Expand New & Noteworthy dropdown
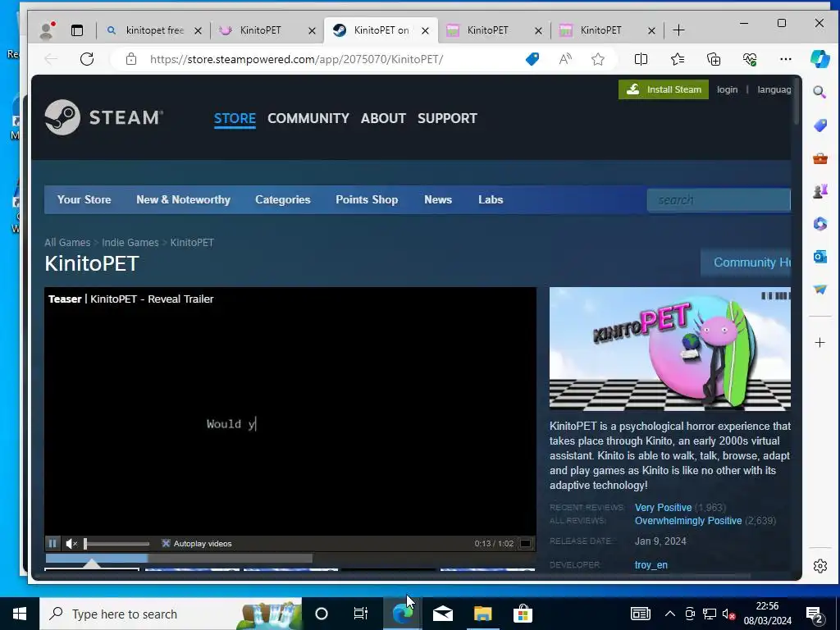 [183, 199]
